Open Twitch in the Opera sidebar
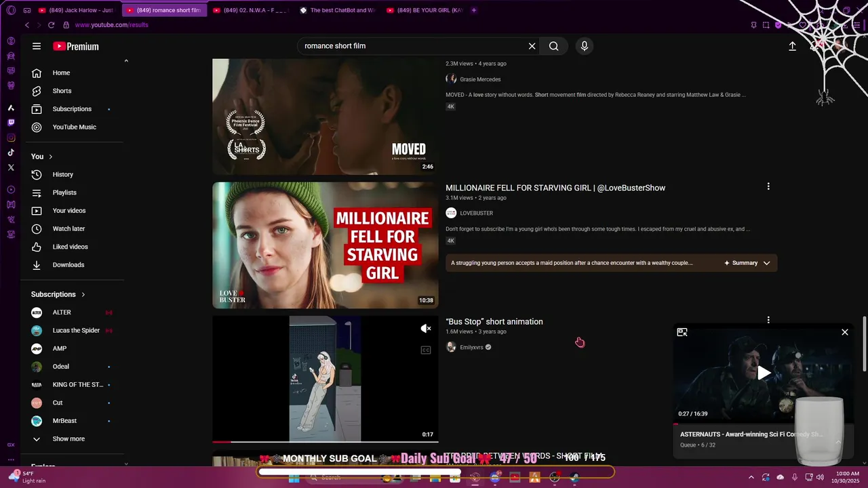The width and height of the screenshot is (868, 488). (11, 123)
